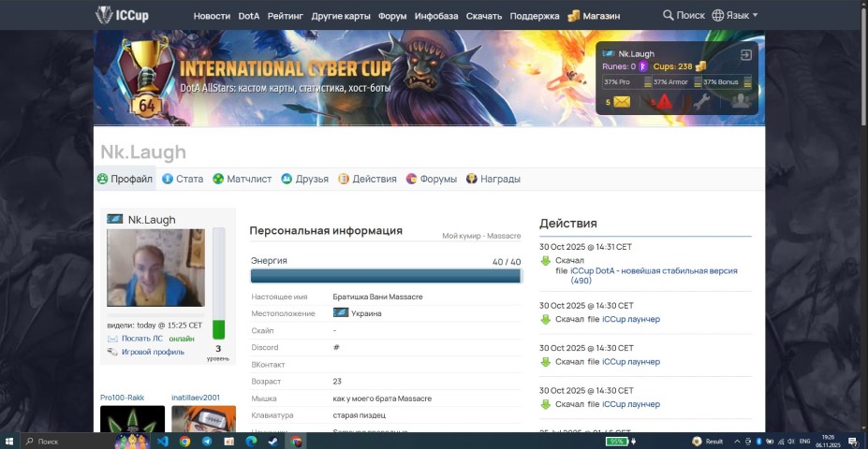Open the Новости menu item
The image size is (868, 449).
tap(212, 16)
